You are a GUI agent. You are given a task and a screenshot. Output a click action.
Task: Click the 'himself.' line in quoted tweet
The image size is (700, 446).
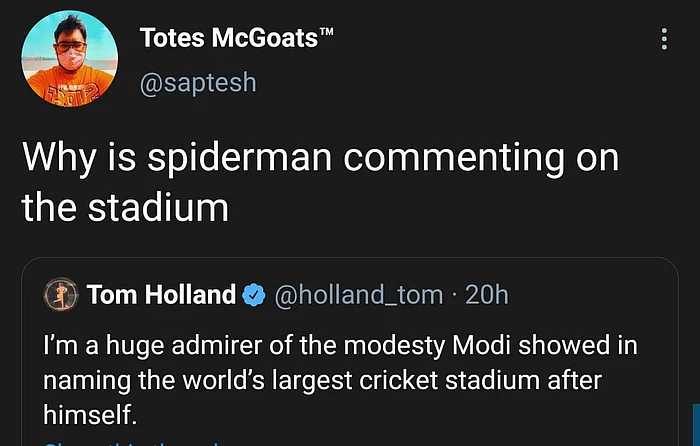pos(89,413)
